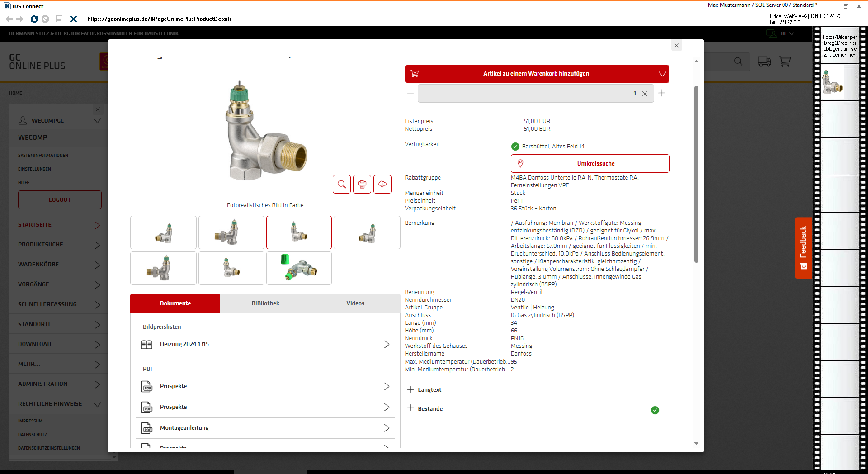Viewport: 868px width, 474px height.
Task: Open dropdown arrow beside add-to-cart button
Action: [x=662, y=74]
